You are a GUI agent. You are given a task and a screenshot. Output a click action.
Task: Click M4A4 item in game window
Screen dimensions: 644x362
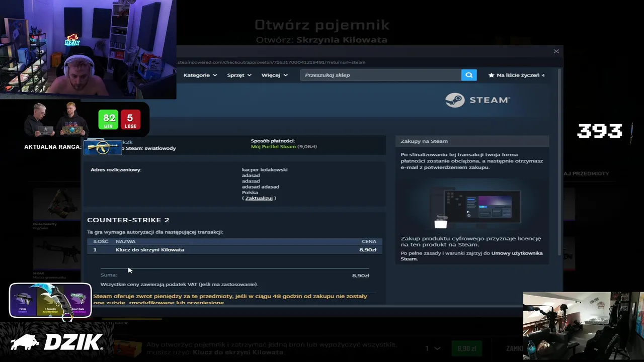tap(56, 257)
